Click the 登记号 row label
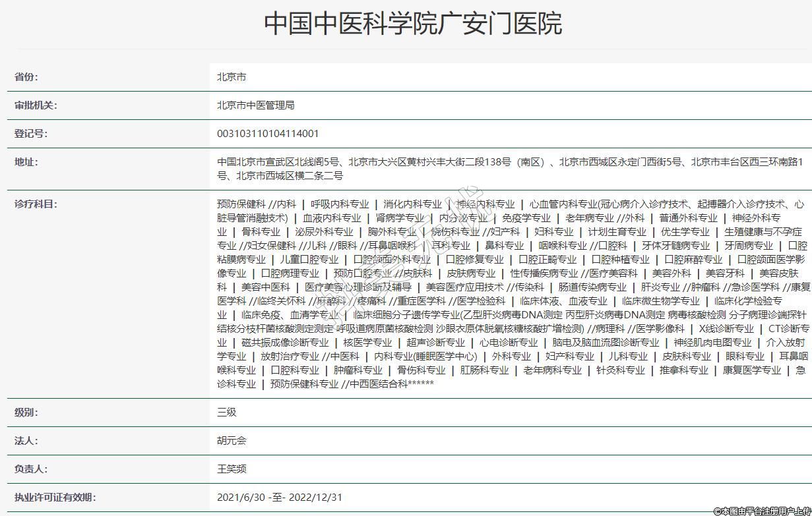This screenshot has height=516, width=812. click(x=31, y=133)
